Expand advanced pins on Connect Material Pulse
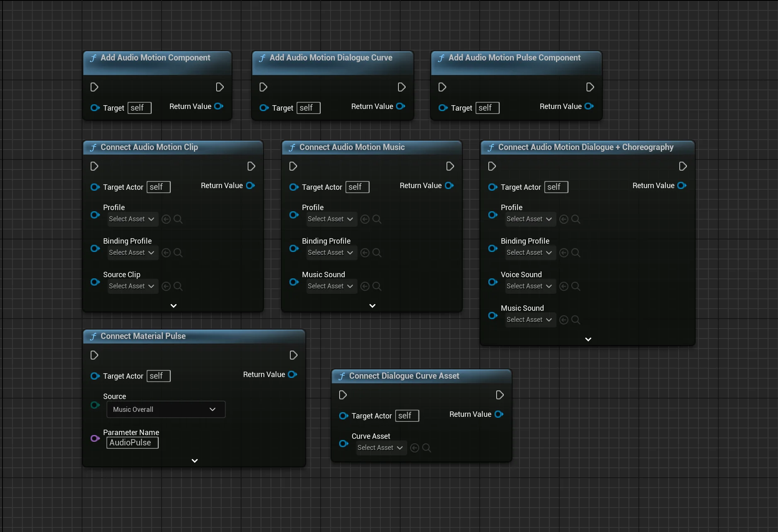Image resolution: width=778 pixels, height=532 pixels. click(195, 461)
